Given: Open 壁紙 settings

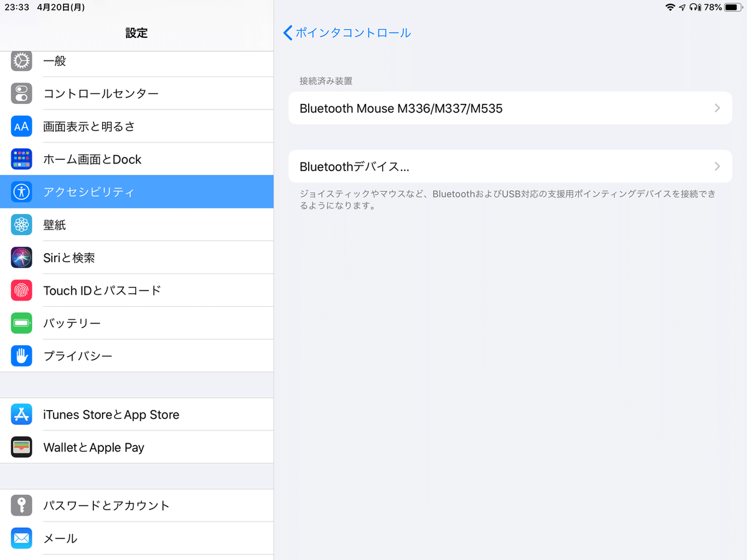Looking at the screenshot, I should (x=137, y=225).
